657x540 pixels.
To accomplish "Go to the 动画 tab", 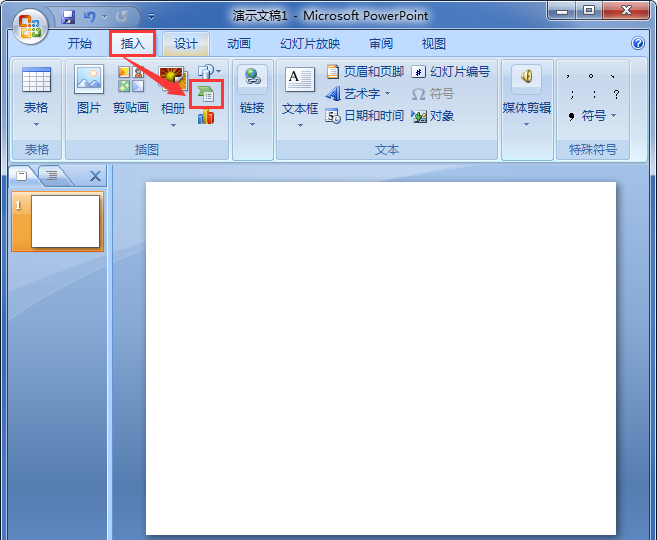I will [239, 44].
